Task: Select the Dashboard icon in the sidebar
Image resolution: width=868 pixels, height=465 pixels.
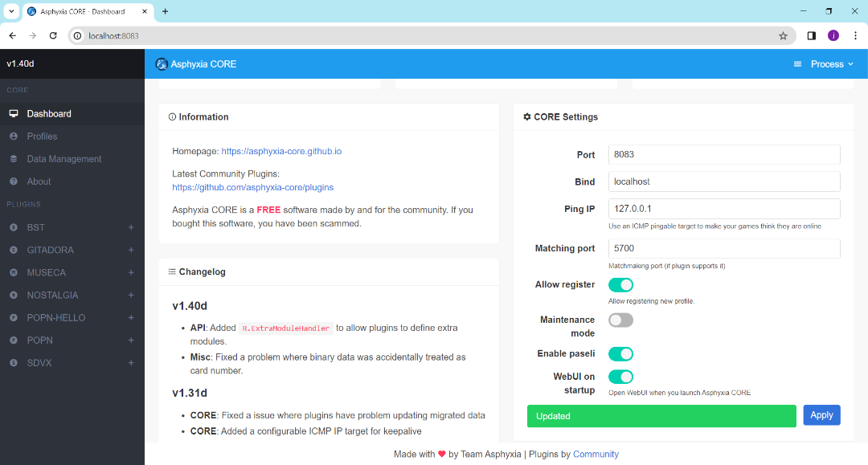Action: (14, 113)
